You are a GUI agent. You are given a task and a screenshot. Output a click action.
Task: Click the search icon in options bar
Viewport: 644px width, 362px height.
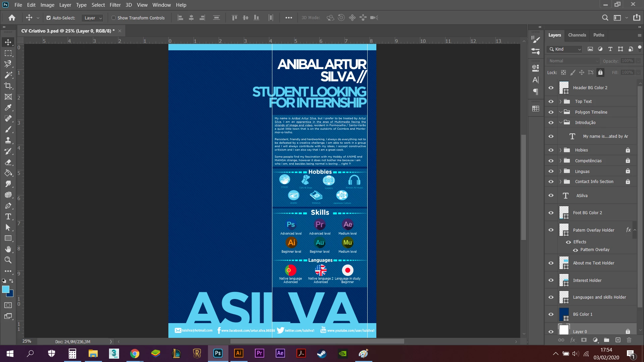pos(605,18)
